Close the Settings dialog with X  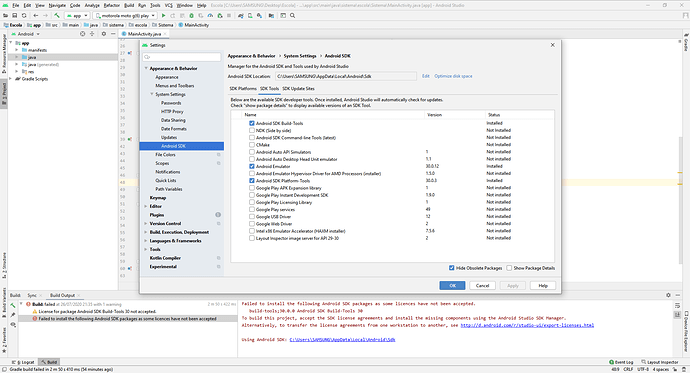(x=553, y=45)
